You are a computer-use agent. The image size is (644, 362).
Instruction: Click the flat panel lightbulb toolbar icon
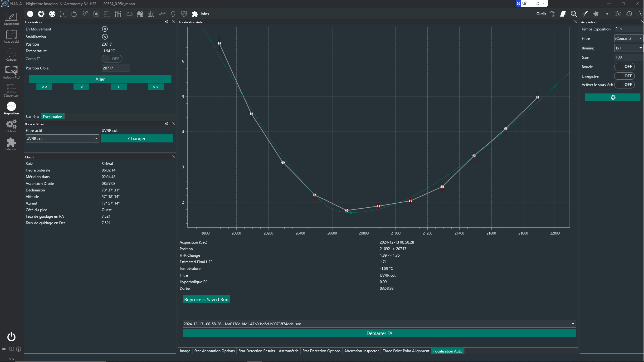[x=173, y=14]
